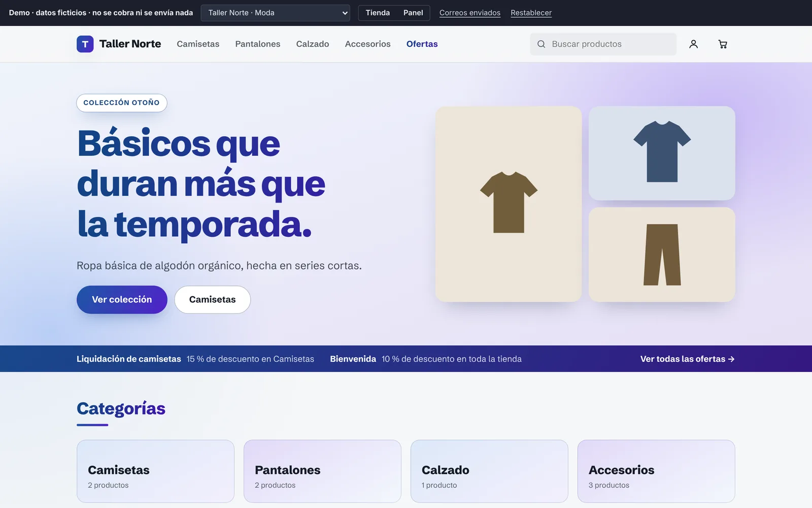The height and width of the screenshot is (508, 812).
Task: Open the Taller Norte · Moda store dropdown
Action: click(276, 13)
